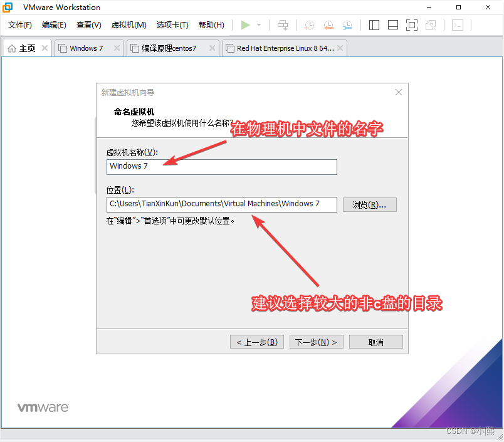The image size is (504, 442).
Task: Close the Windows 7 tab
Action: coord(117,48)
